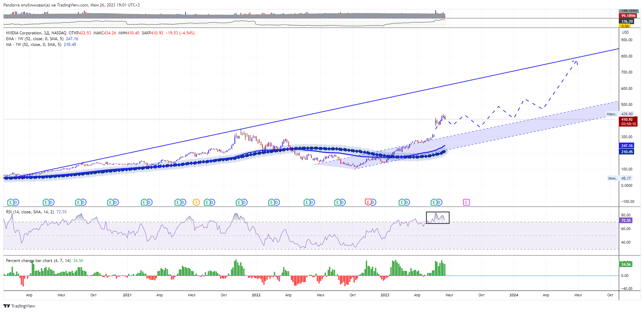
Task: Click the −19.53 (−4.54%) change value in legend
Action: [x=180, y=33]
